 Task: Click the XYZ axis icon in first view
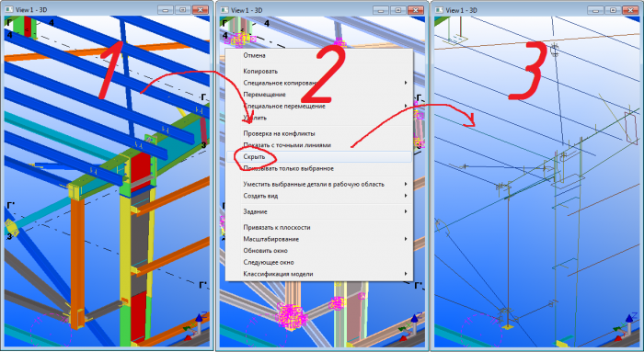(x=195, y=327)
